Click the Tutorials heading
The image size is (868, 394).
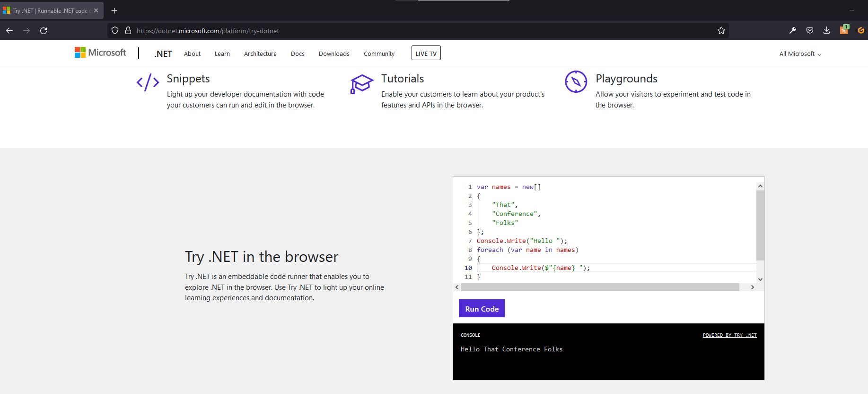click(x=403, y=79)
